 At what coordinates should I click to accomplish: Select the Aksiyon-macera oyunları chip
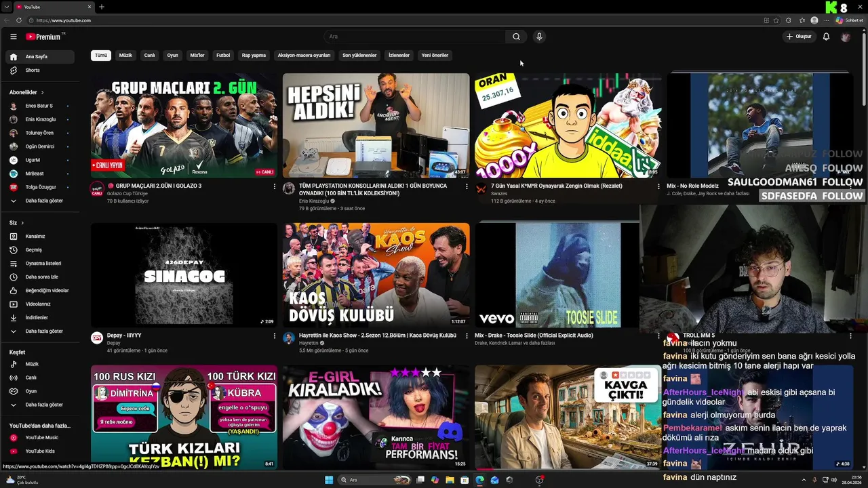(x=304, y=56)
